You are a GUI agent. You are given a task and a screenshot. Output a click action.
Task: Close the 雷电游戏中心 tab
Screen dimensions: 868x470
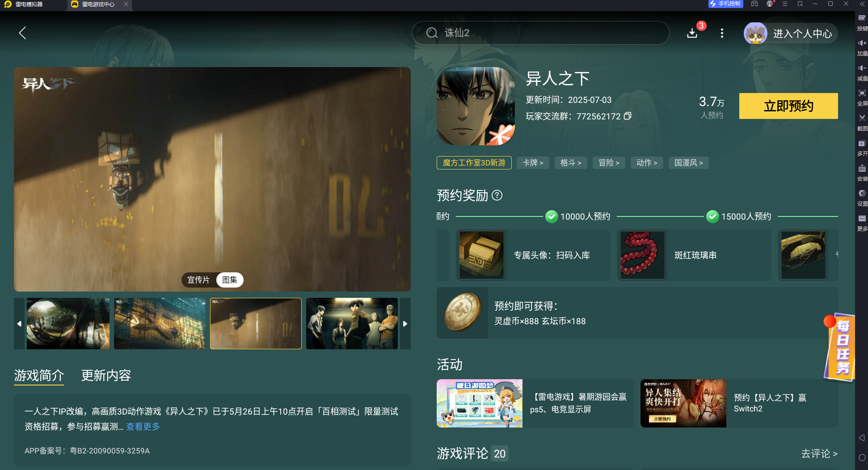(x=126, y=4)
